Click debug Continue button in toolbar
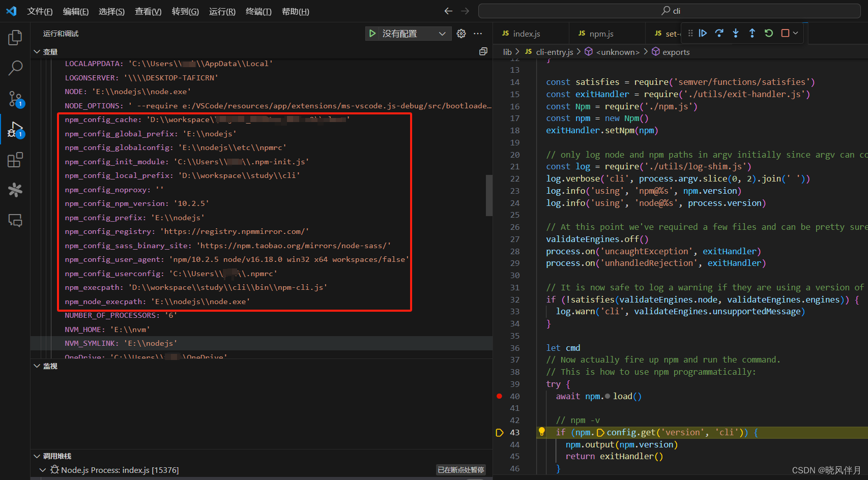This screenshot has height=480, width=868. tap(703, 33)
